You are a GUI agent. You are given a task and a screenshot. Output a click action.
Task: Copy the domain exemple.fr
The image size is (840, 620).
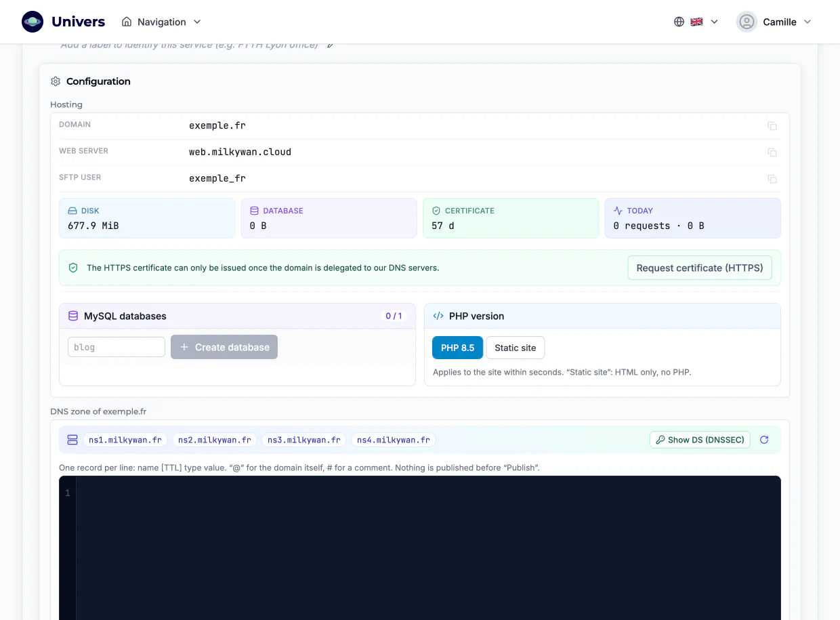pos(772,126)
